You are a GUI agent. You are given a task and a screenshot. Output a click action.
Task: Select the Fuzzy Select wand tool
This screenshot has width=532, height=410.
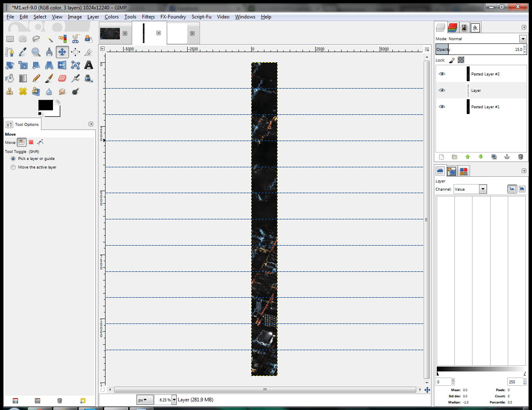click(x=49, y=39)
